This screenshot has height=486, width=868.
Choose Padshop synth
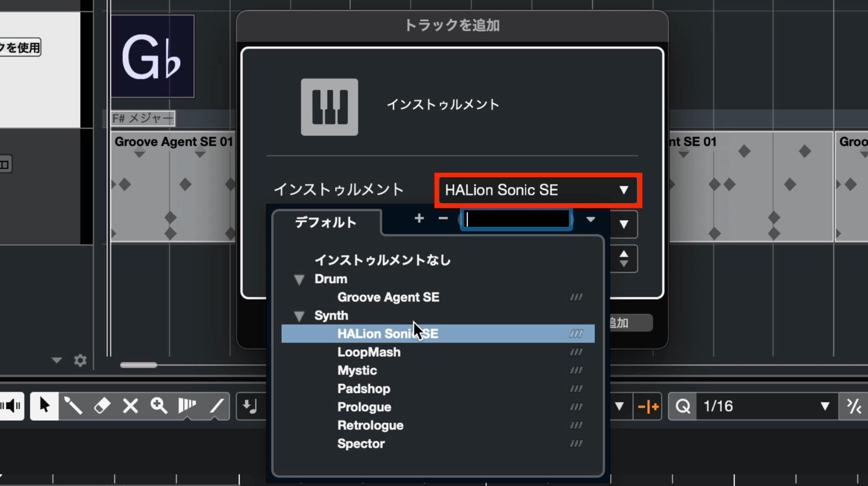(x=364, y=389)
